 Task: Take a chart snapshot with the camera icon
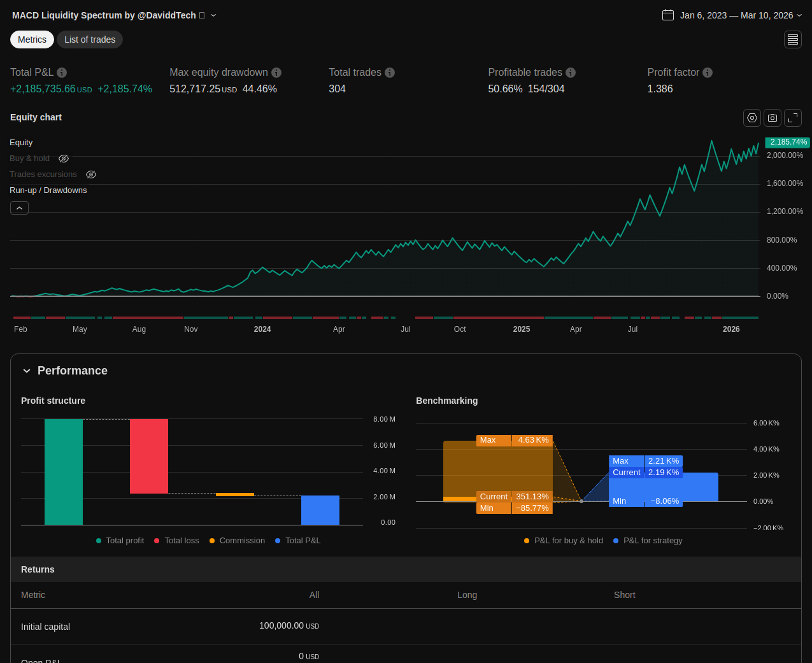click(x=773, y=118)
